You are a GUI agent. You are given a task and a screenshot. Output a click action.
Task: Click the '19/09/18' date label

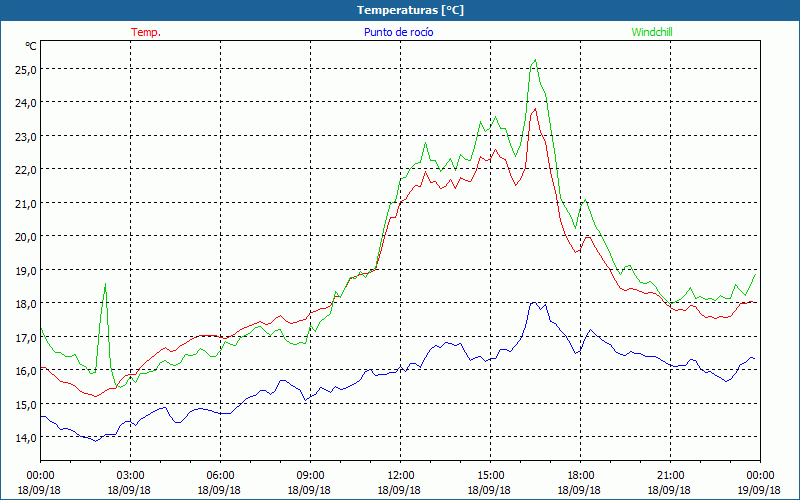point(760,490)
